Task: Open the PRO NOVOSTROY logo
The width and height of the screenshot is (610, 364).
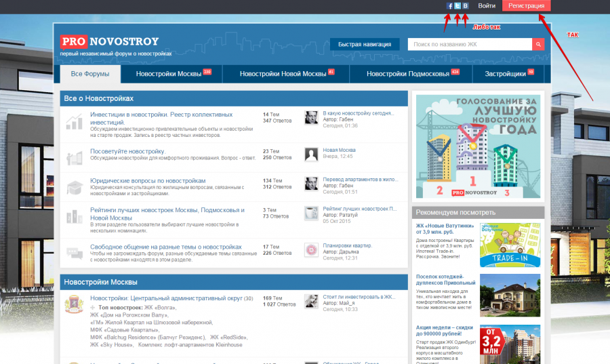Action: (109, 41)
